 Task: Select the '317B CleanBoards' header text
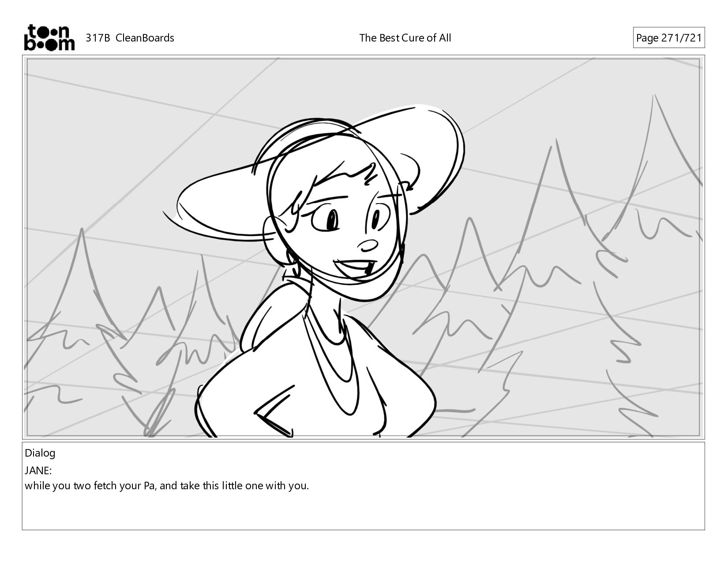(x=130, y=38)
